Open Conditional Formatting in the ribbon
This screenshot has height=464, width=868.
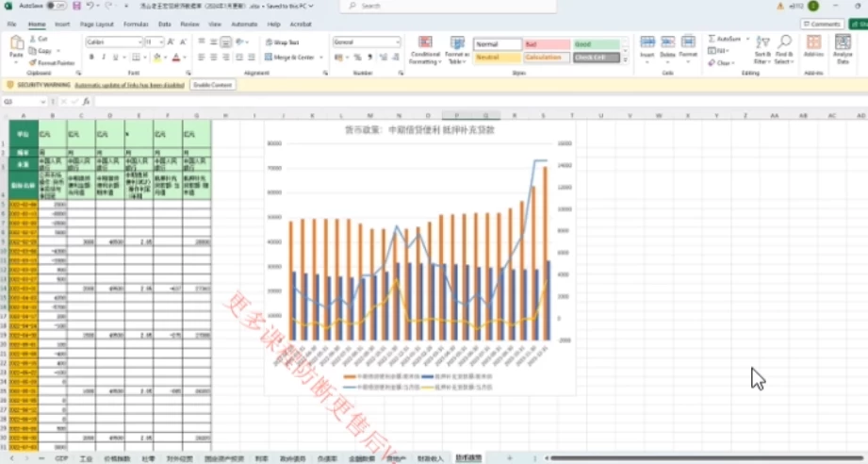pyautogui.click(x=425, y=43)
